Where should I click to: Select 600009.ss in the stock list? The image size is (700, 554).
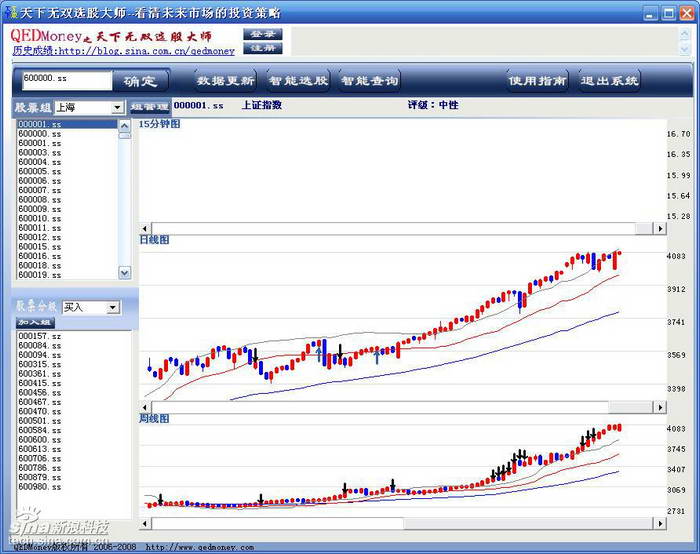tap(67, 208)
